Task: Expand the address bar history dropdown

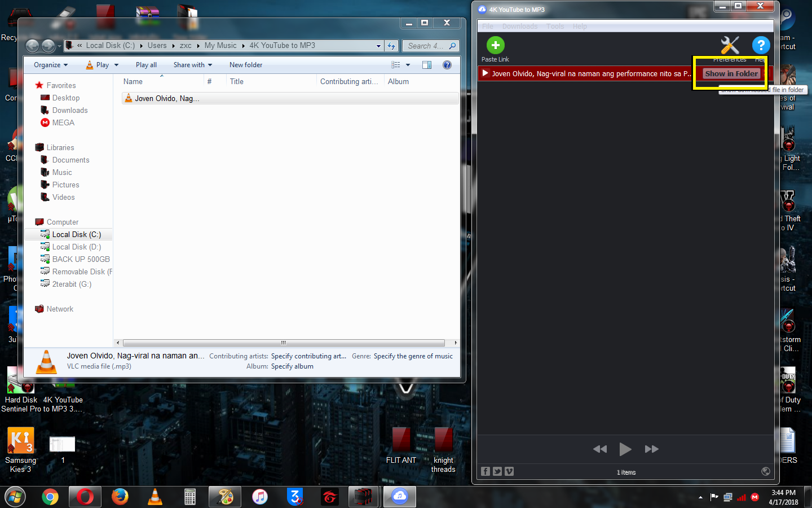Action: (379, 46)
